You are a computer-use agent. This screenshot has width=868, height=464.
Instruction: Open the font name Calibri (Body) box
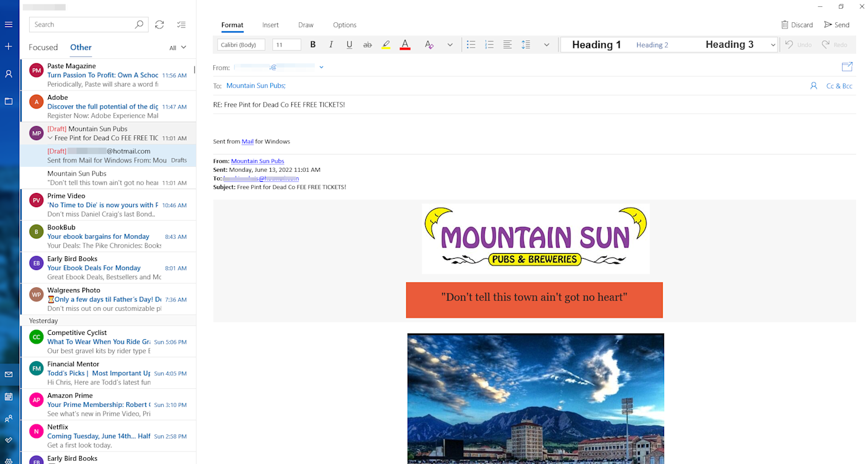[x=241, y=45]
